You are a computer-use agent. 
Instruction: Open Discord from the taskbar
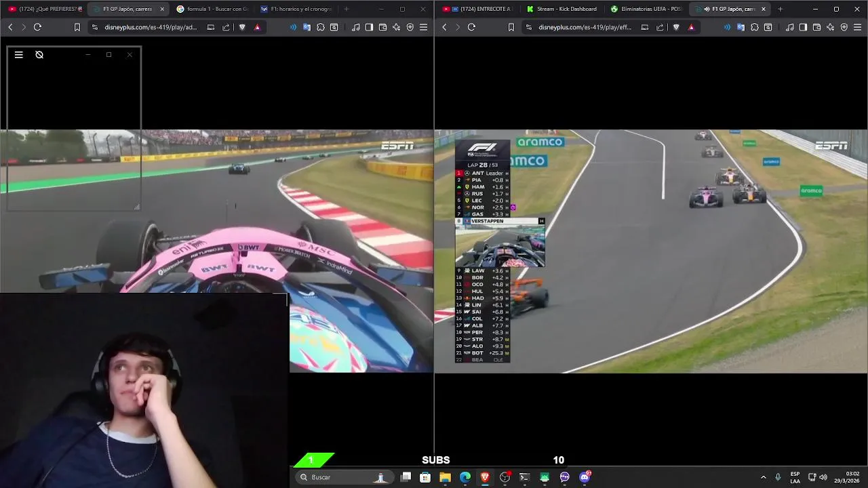point(585,477)
